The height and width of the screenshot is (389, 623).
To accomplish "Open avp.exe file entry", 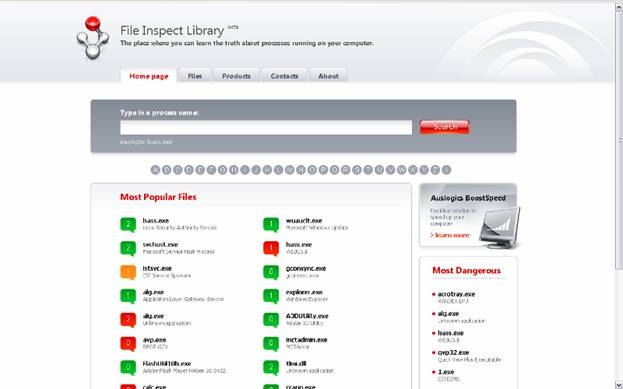I will click(154, 340).
